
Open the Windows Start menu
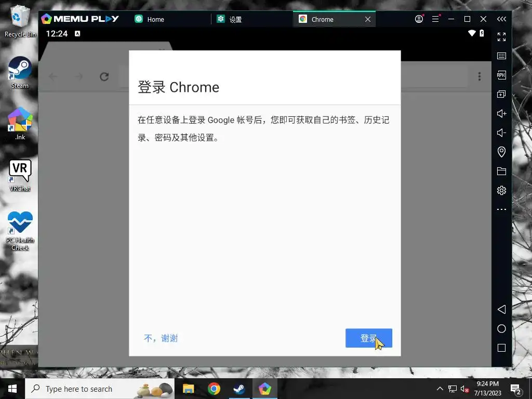click(12, 389)
